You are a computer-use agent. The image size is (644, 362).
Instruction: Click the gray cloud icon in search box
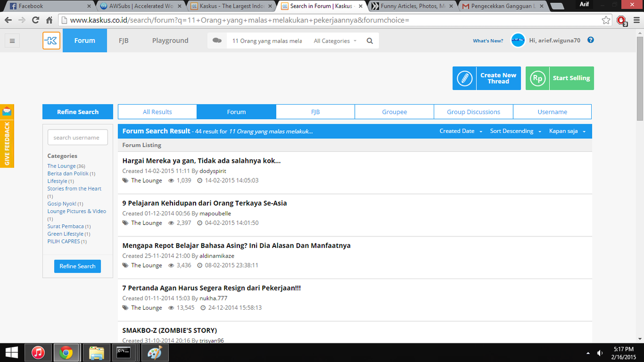click(217, 41)
